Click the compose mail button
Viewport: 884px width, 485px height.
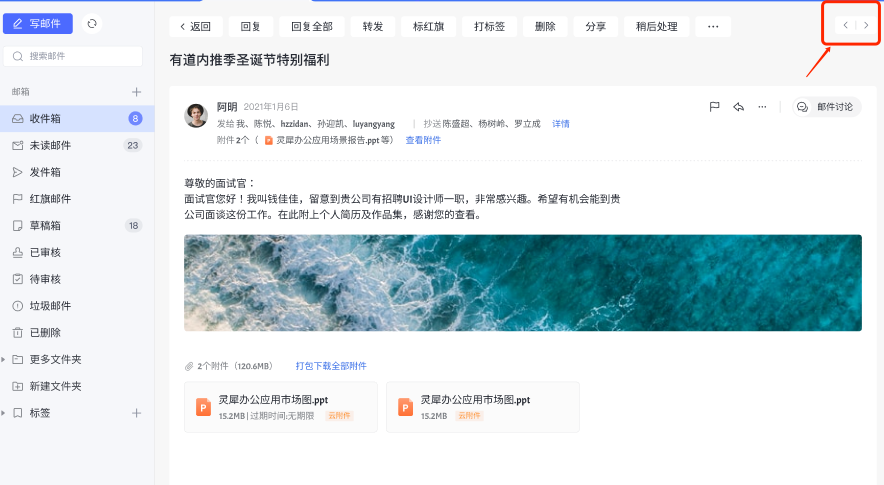(x=38, y=24)
